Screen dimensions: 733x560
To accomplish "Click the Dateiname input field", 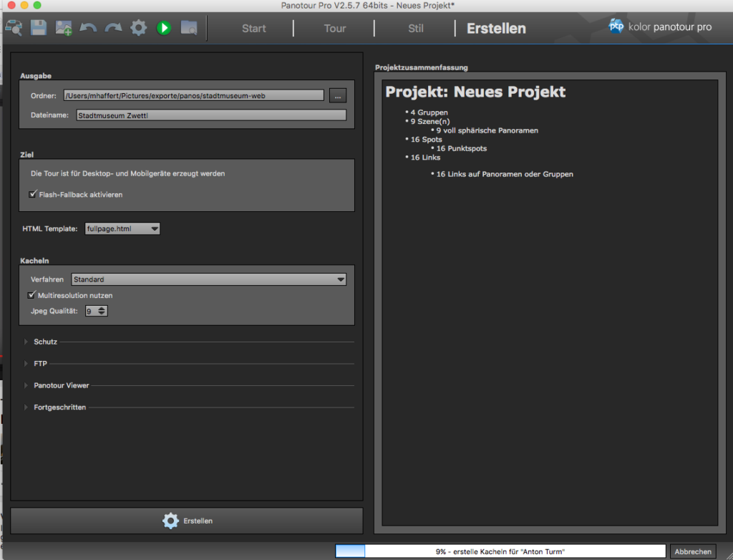I will click(211, 115).
